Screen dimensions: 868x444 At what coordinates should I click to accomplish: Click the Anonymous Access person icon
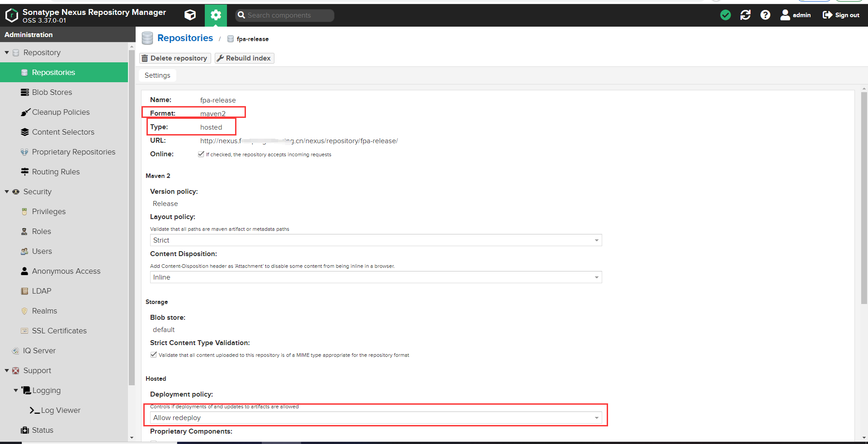coord(24,271)
